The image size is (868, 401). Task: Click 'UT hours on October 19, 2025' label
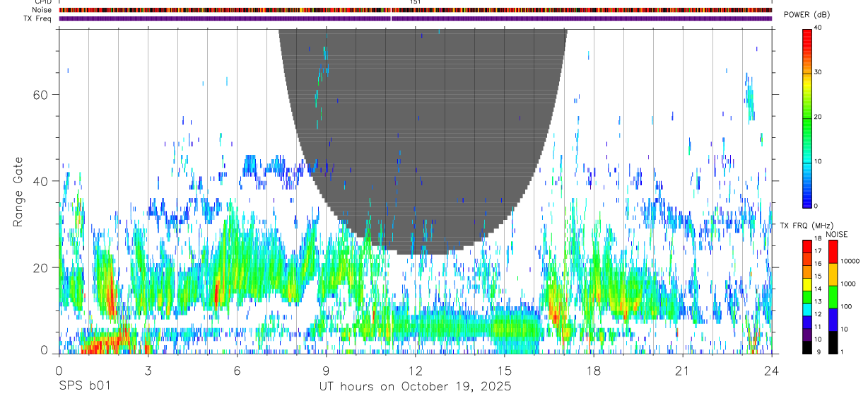[x=416, y=387]
